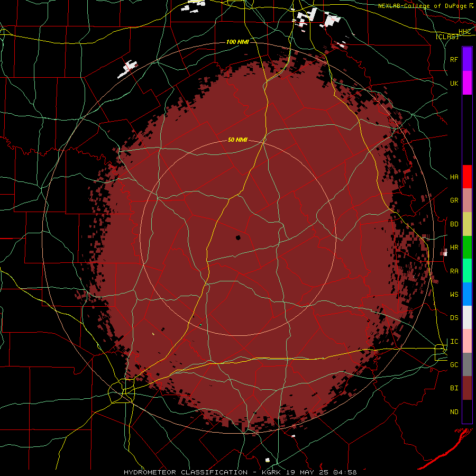This screenshot has height=476, width=476.
Task: Click the dark red BI legend swatch
Action: click(467, 388)
